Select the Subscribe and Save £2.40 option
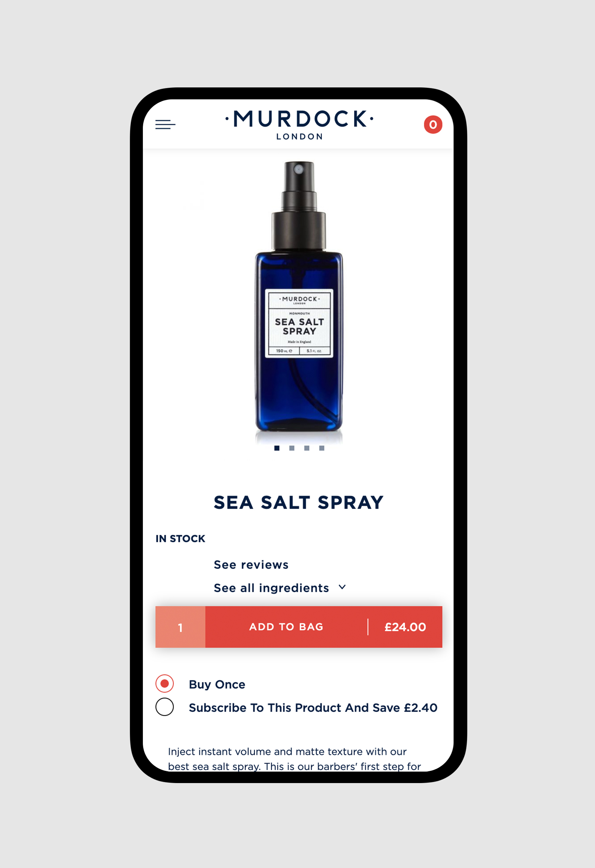 point(165,707)
